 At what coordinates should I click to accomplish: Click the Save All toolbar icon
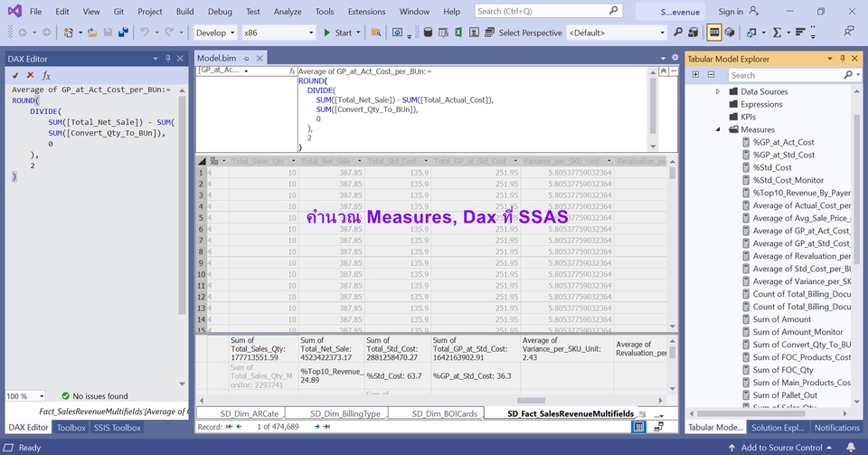click(123, 33)
